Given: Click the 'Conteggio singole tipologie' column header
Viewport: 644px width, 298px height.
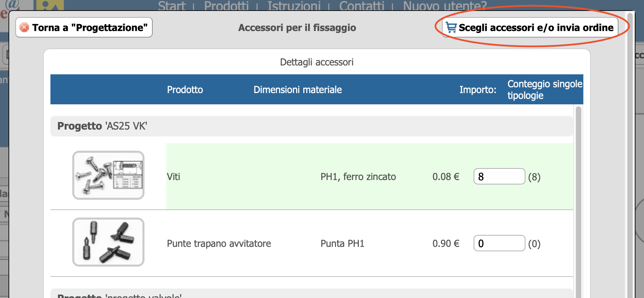Looking at the screenshot, I should tap(545, 89).
